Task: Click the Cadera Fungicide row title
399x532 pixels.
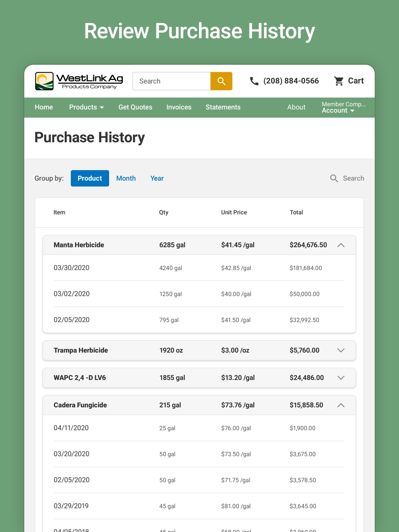Action: 80,405
